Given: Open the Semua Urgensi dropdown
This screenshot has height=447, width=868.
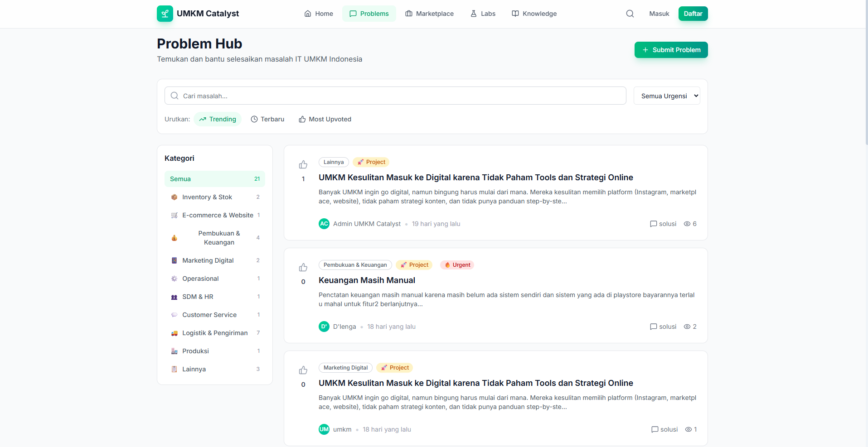Looking at the screenshot, I should 666,96.
